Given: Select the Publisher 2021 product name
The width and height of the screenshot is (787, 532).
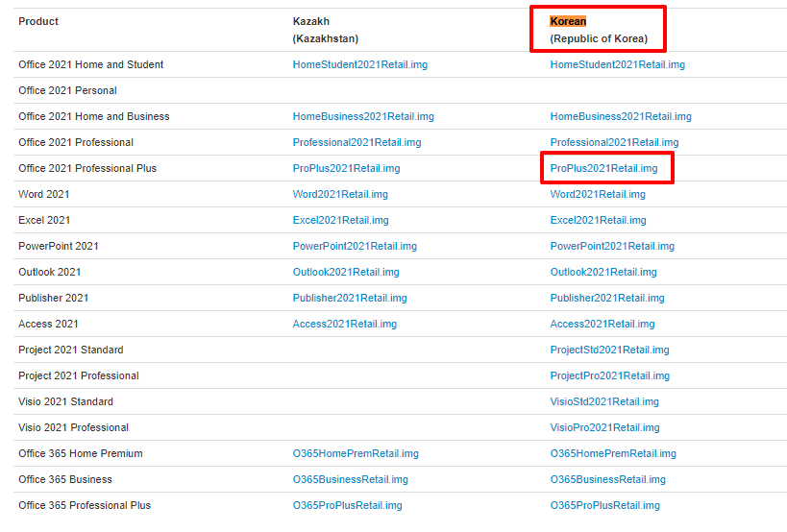Looking at the screenshot, I should (x=53, y=299).
